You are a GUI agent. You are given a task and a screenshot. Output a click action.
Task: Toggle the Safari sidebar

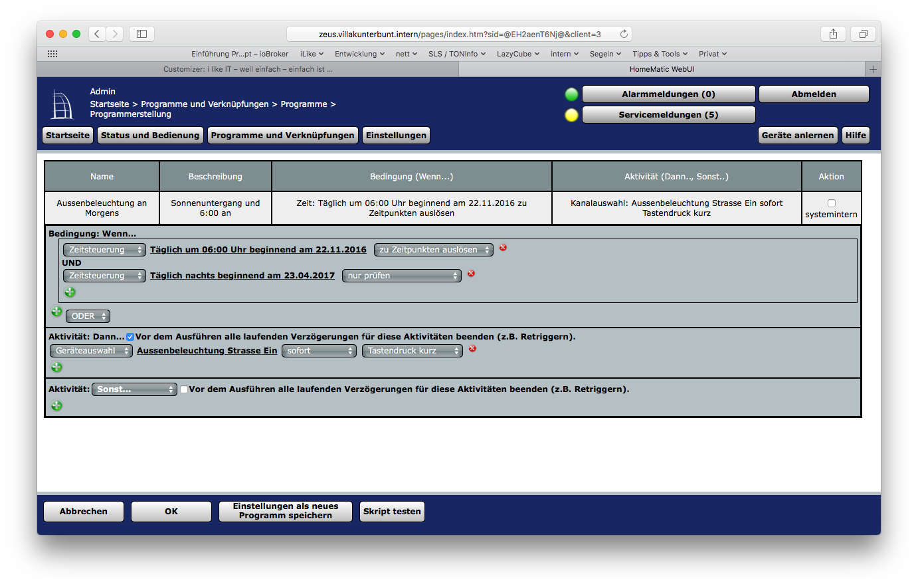click(x=141, y=34)
